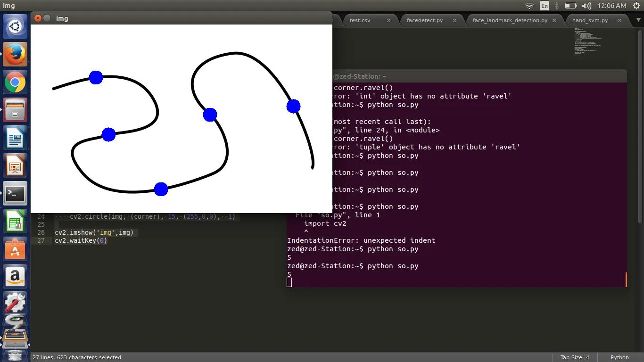Viewport: 644px width, 362px height.
Task: Close the img window
Action: coord(38,18)
